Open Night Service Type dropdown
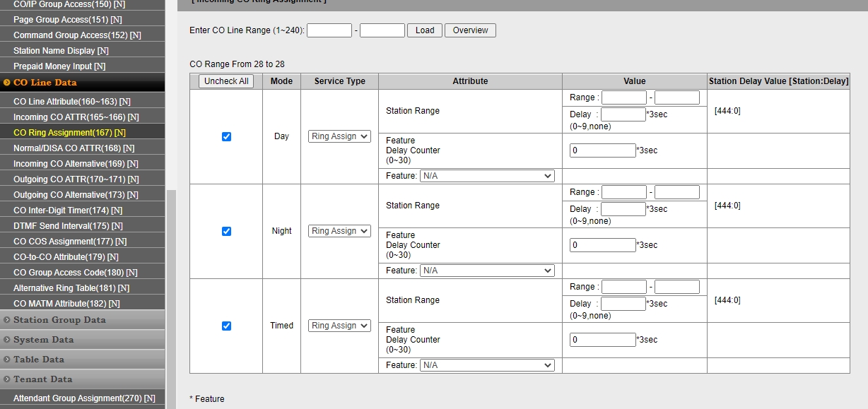 click(339, 231)
